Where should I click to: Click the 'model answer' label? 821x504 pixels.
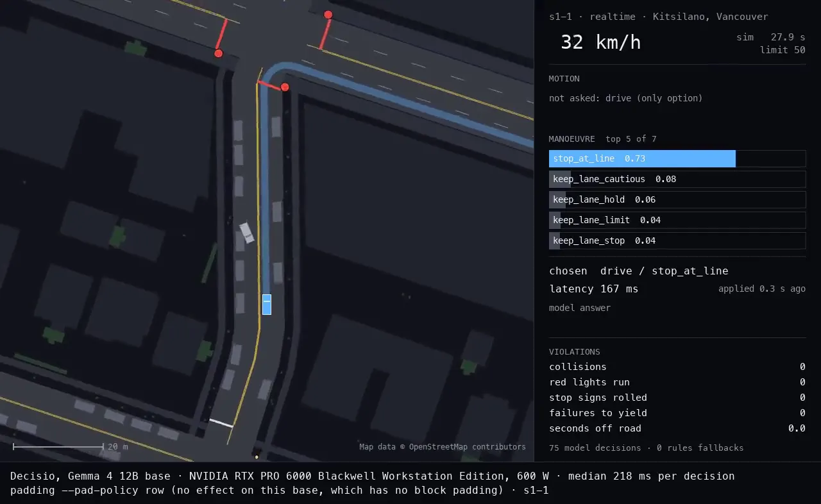[580, 308]
